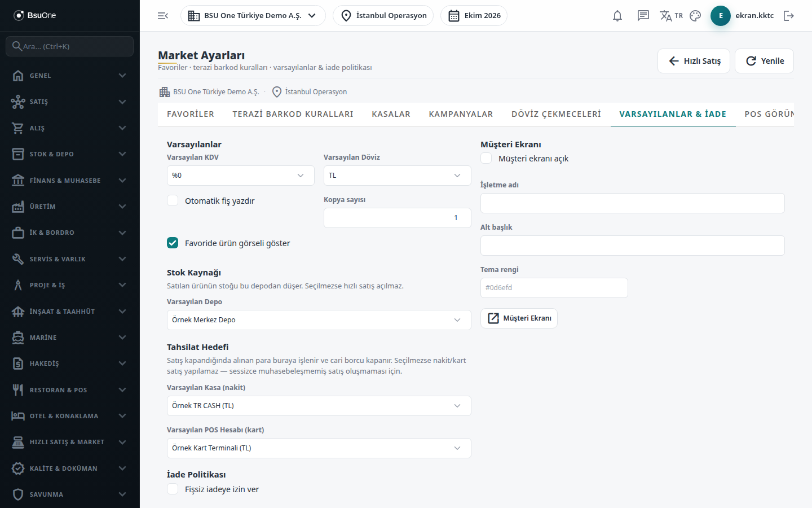The image size is (812, 508).
Task: Open the notifications bell
Action: 617,16
